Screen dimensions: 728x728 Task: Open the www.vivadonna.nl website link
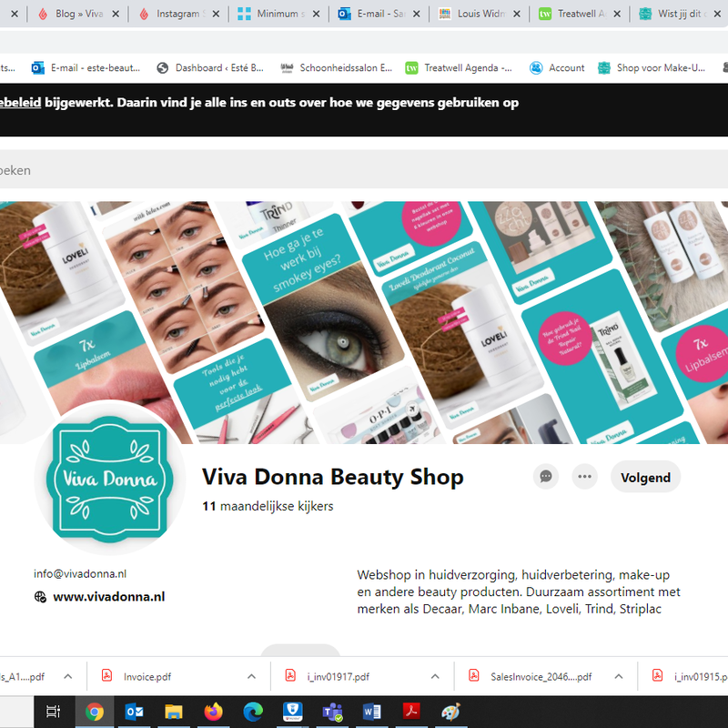pyautogui.click(x=109, y=597)
